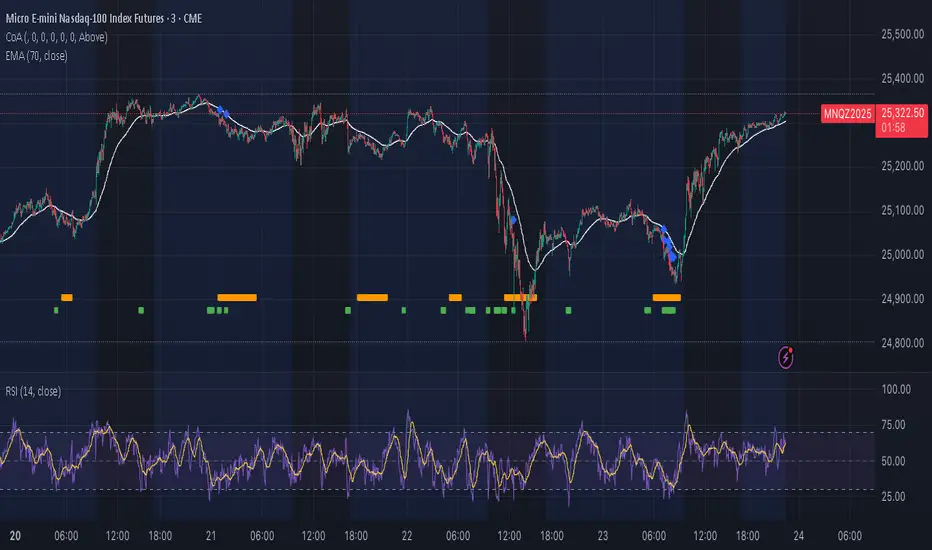The width and height of the screenshot is (932, 550).
Task: Click the leftmost orange signal bar
Action: click(67, 297)
